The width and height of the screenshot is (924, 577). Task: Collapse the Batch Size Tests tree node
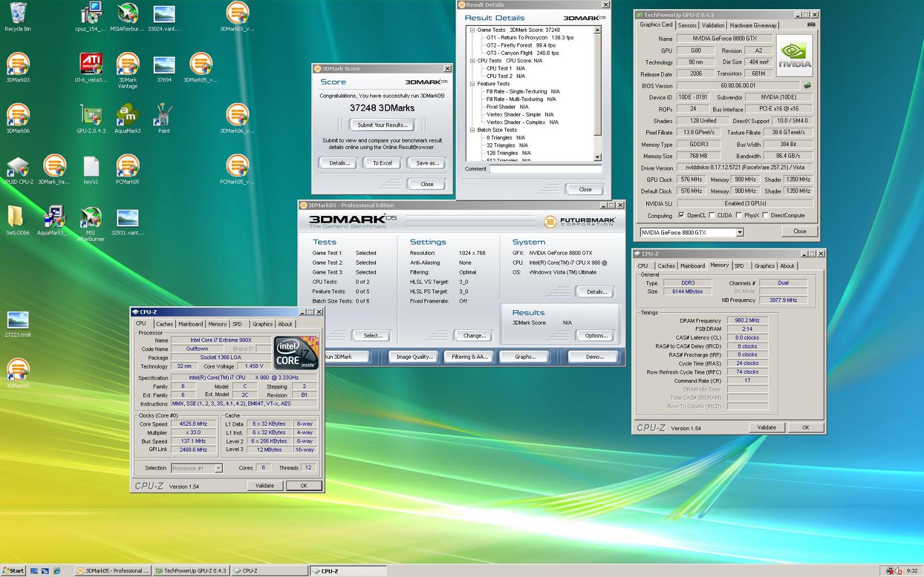pos(472,130)
